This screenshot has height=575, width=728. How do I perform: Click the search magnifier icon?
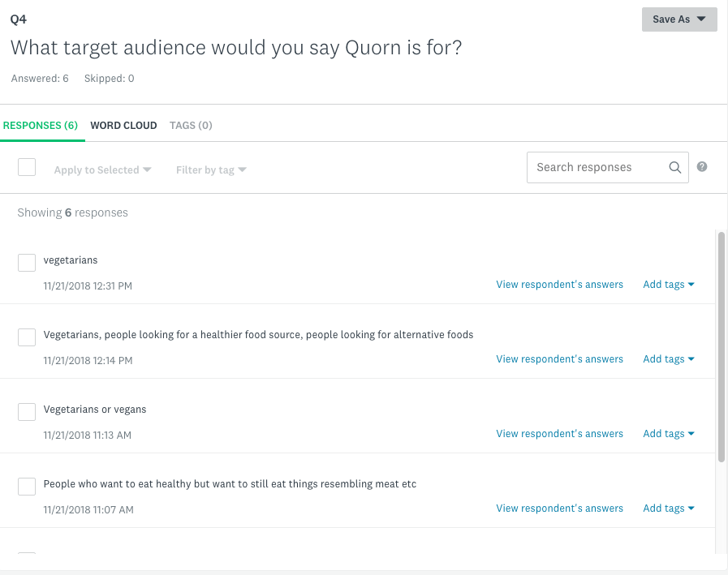[x=674, y=168]
